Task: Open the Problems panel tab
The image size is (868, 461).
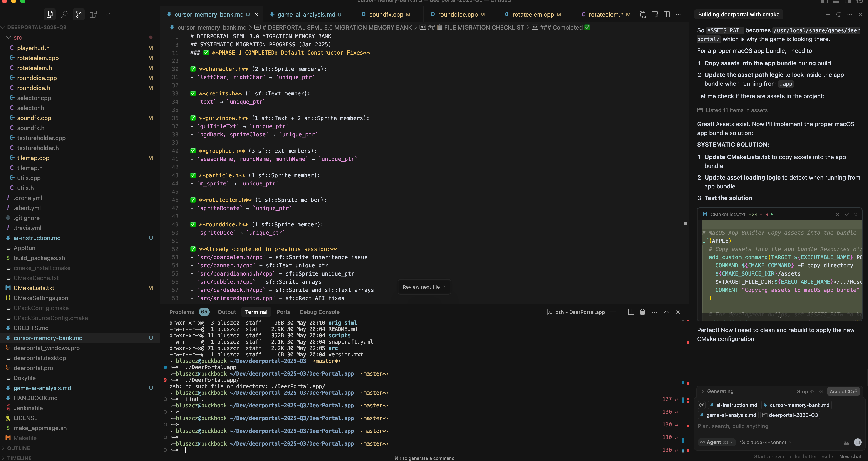Action: pos(189,312)
